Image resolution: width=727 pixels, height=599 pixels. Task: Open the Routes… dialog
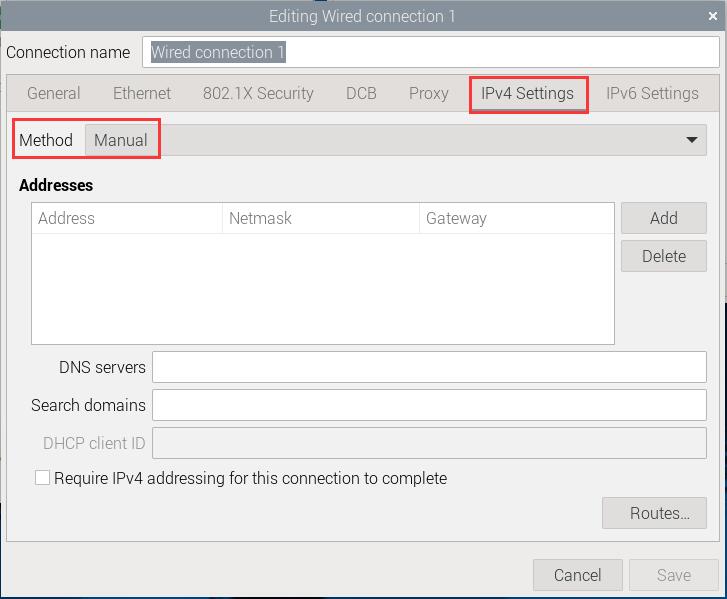[x=654, y=513]
